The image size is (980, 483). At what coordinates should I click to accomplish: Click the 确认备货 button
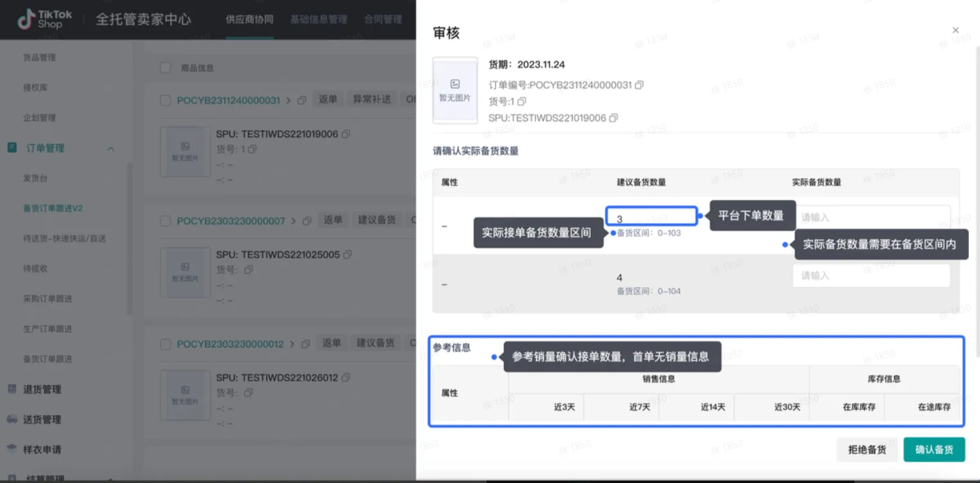(x=934, y=449)
